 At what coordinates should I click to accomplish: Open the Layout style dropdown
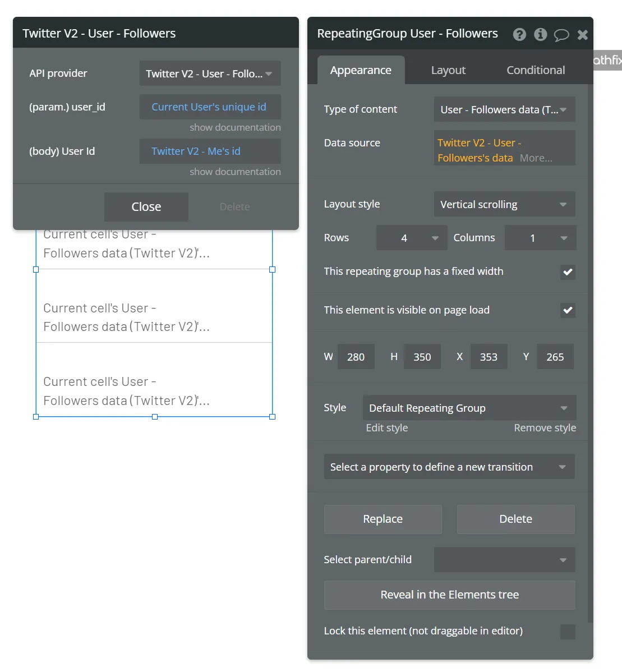tap(505, 204)
